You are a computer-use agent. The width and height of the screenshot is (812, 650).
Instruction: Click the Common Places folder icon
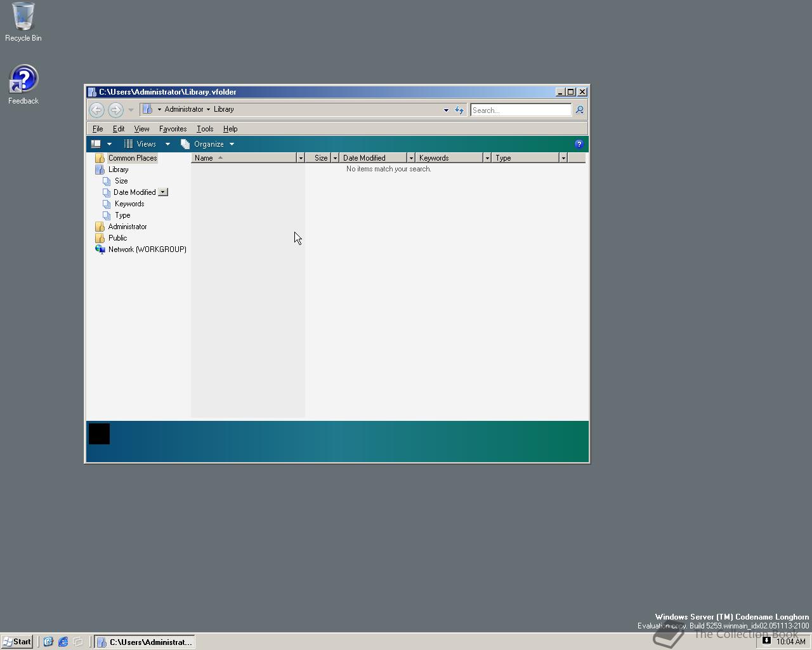[100, 158]
